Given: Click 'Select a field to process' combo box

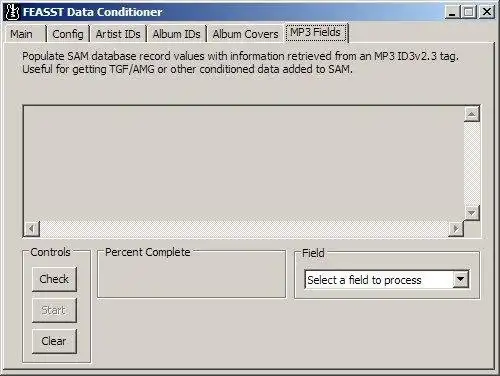Looking at the screenshot, I should [x=387, y=279].
